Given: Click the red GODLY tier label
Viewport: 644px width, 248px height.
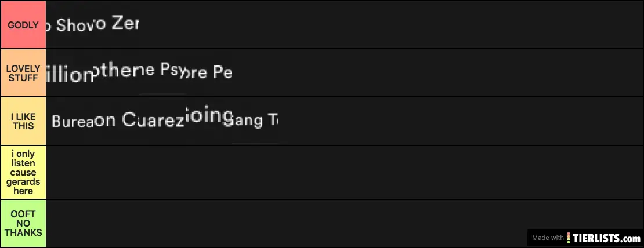Looking at the screenshot, I should (x=23, y=25).
